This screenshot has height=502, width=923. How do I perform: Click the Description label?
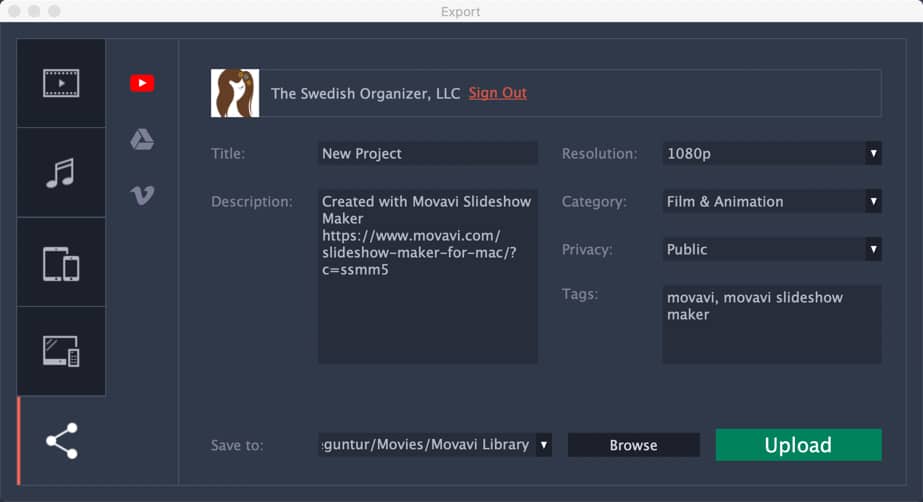pos(251,202)
